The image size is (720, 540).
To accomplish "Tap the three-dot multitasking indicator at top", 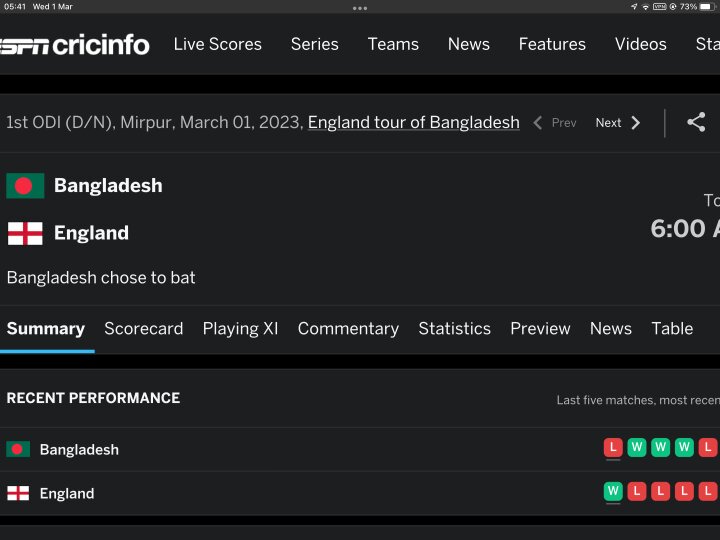I will click(360, 8).
